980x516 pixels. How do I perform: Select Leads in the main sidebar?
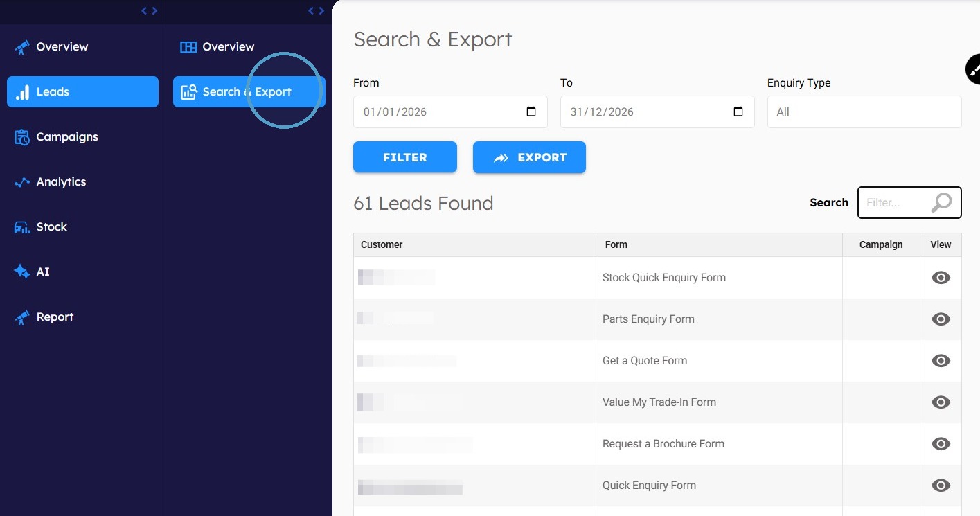pos(82,91)
